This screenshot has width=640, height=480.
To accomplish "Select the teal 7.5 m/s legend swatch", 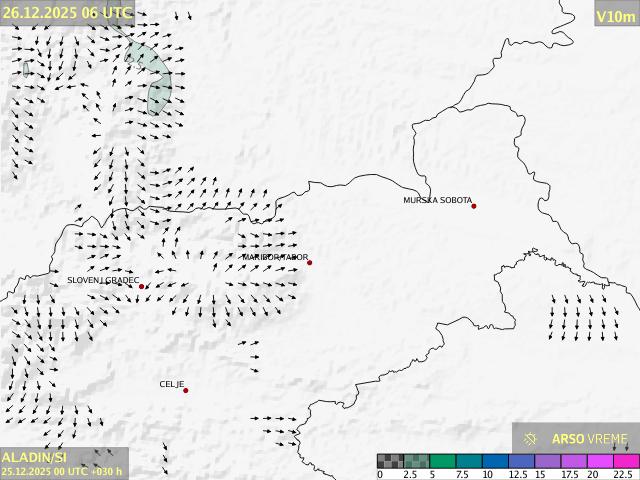I will point(469,461).
